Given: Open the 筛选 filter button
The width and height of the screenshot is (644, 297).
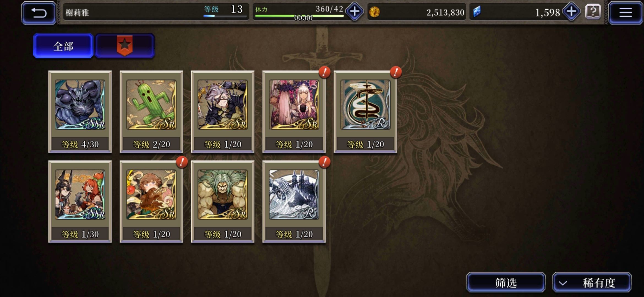Looking at the screenshot, I should click(x=506, y=282).
